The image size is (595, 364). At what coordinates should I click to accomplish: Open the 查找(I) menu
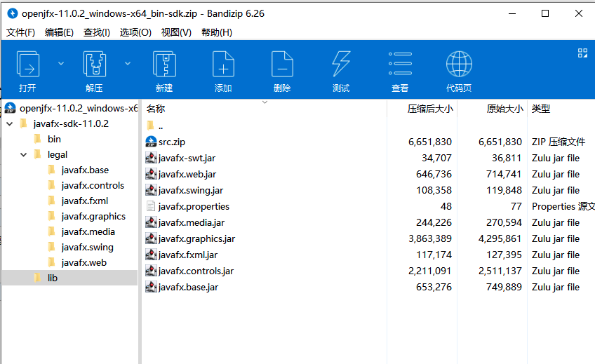point(97,32)
